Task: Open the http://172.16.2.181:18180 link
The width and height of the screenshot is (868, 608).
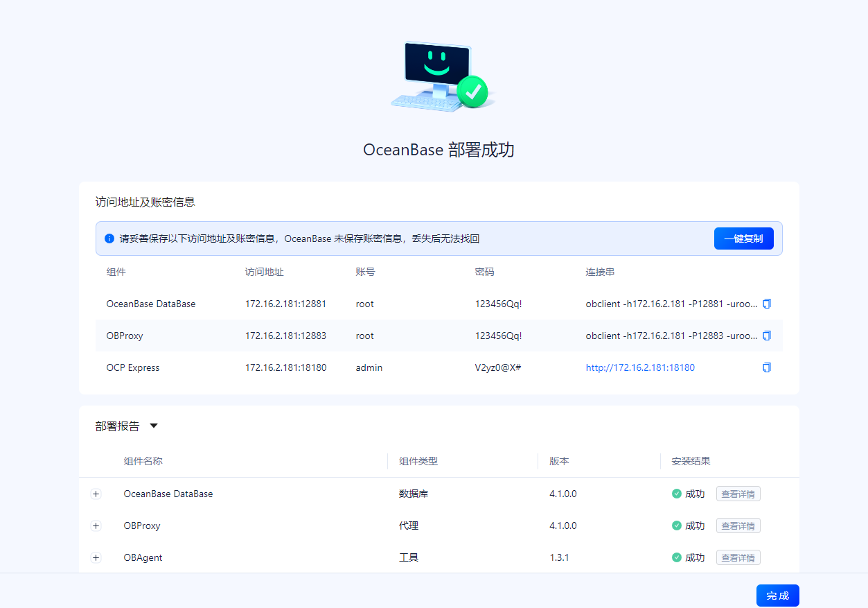Action: point(640,367)
